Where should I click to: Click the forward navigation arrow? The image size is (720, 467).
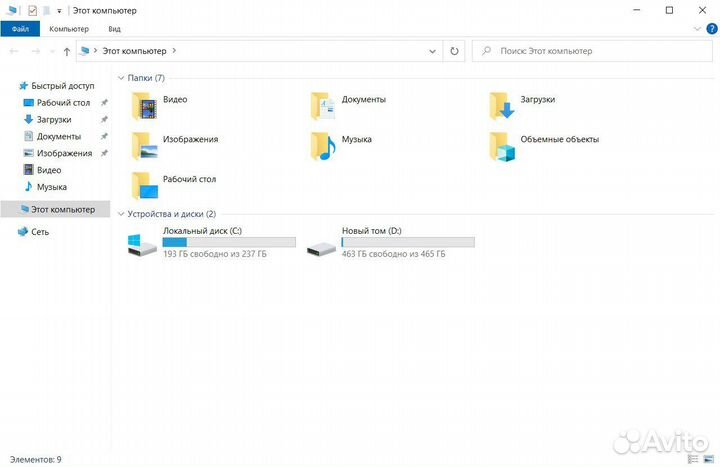(36, 51)
